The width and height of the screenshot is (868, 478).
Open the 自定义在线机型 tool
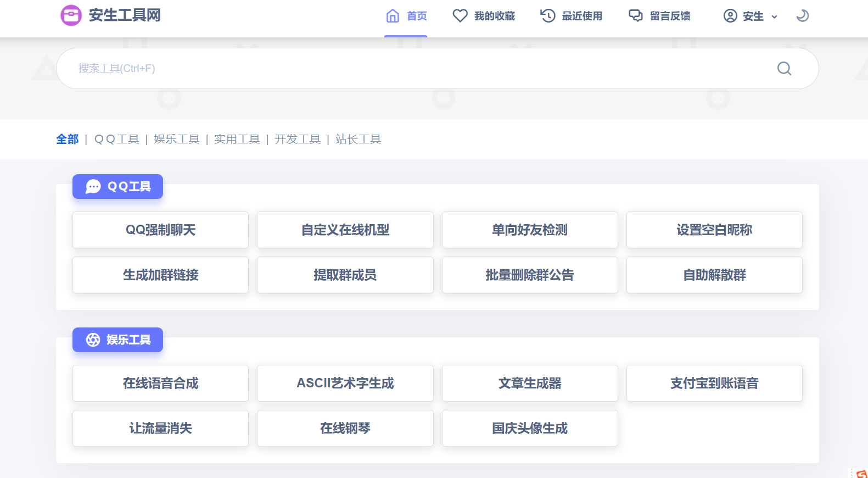345,230
